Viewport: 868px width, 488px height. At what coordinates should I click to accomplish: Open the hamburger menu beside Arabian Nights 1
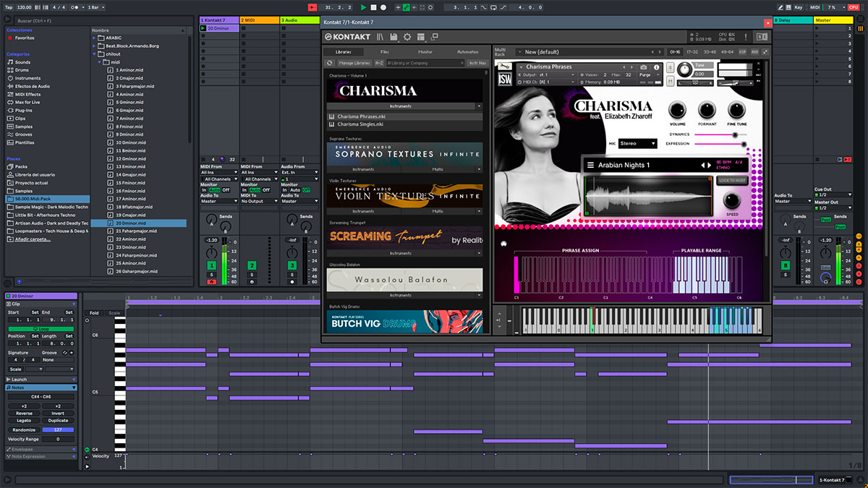[x=590, y=166]
